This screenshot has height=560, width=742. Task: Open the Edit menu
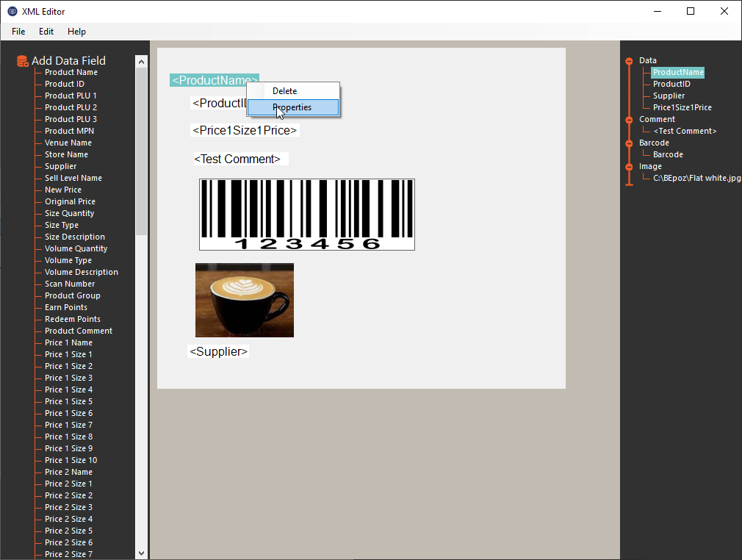tap(46, 32)
